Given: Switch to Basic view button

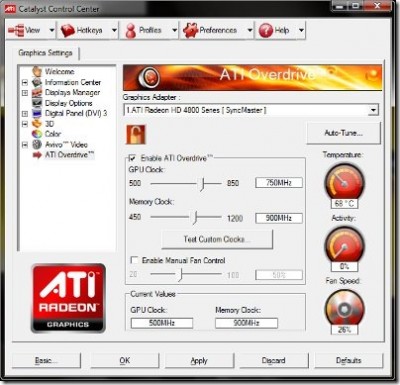Looking at the screenshot, I should [46, 360].
